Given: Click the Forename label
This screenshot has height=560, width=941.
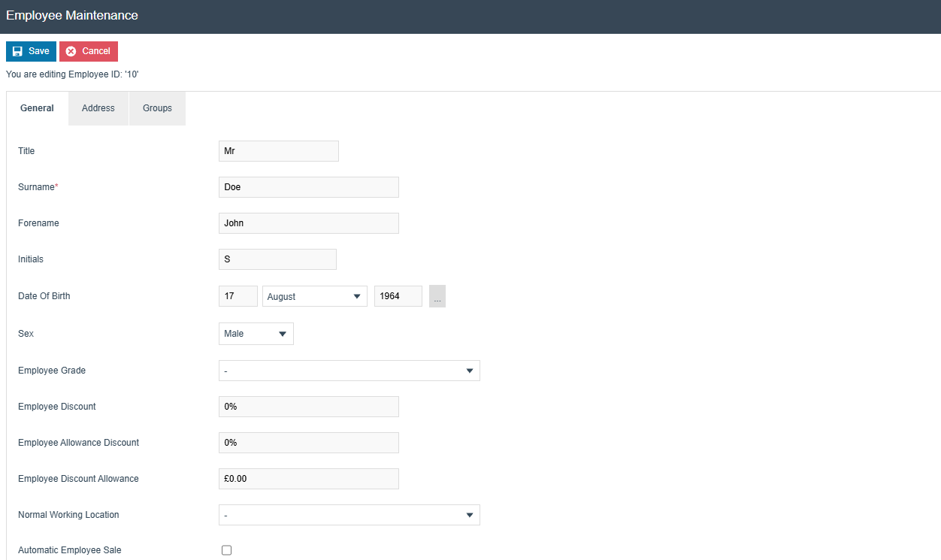Looking at the screenshot, I should [38, 223].
